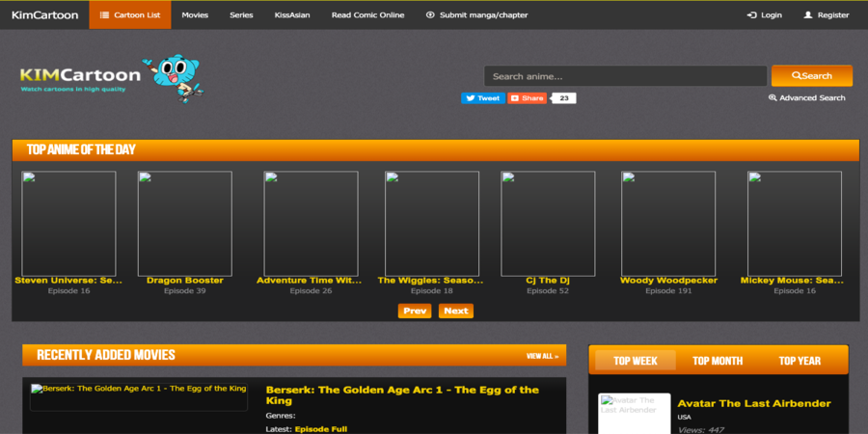Viewport: 868px width, 434px height.
Task: Select Episode 52 under Cj The Dj
Action: [x=548, y=290]
